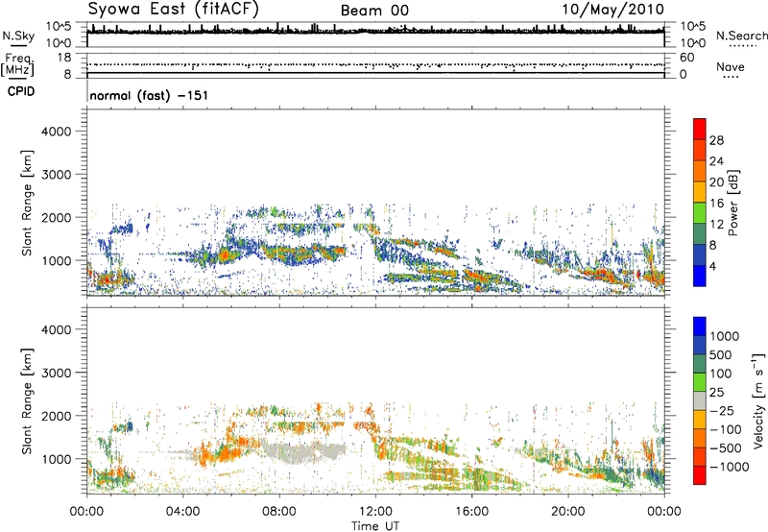Click the 'Syowa East (fitACF)' plot title
Screen dimensions: 768x532
(173, 9)
